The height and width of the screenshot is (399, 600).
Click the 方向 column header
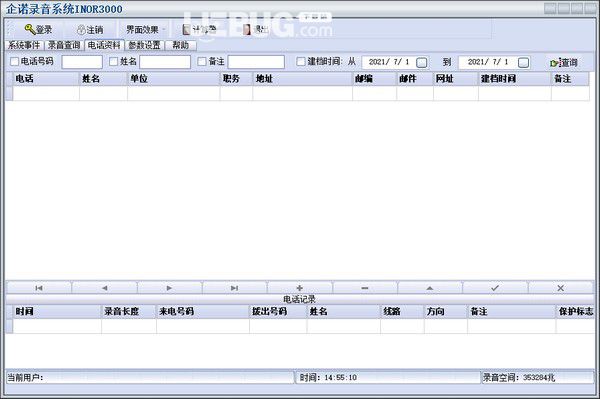tap(446, 312)
